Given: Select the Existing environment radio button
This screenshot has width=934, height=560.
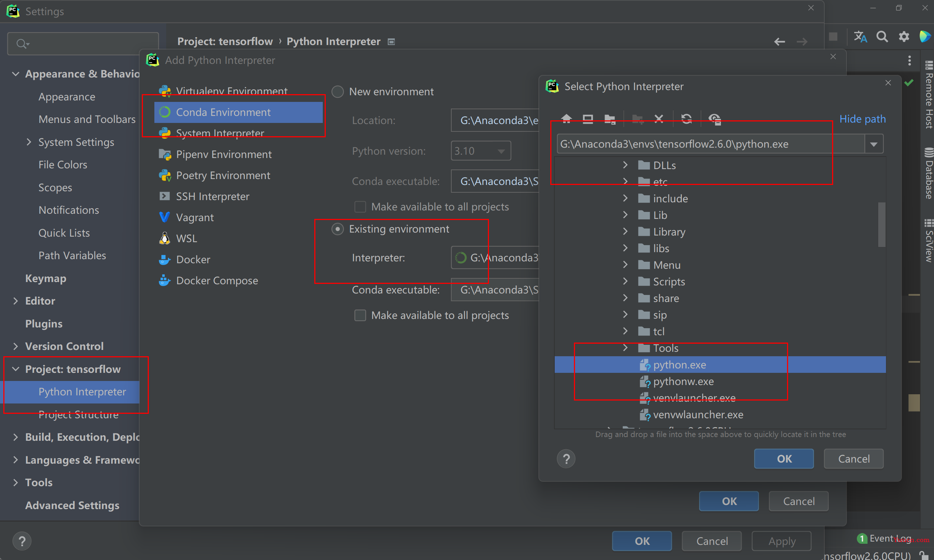Looking at the screenshot, I should [x=338, y=229].
